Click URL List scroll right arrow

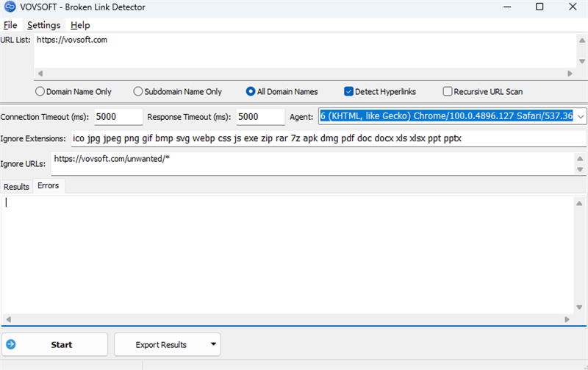[570, 74]
